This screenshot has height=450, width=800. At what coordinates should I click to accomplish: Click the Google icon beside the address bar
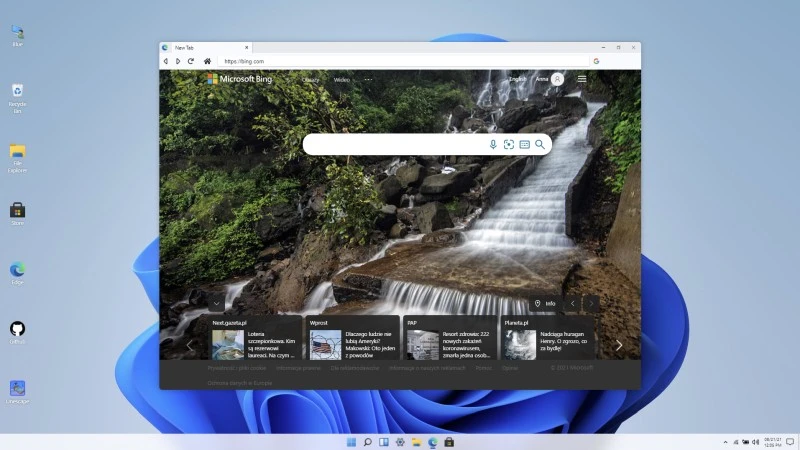coord(596,61)
